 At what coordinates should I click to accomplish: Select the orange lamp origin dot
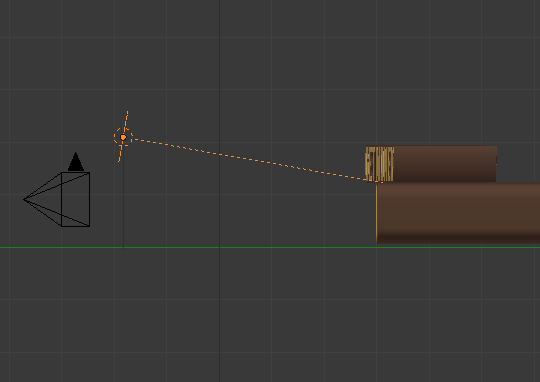coord(123,137)
